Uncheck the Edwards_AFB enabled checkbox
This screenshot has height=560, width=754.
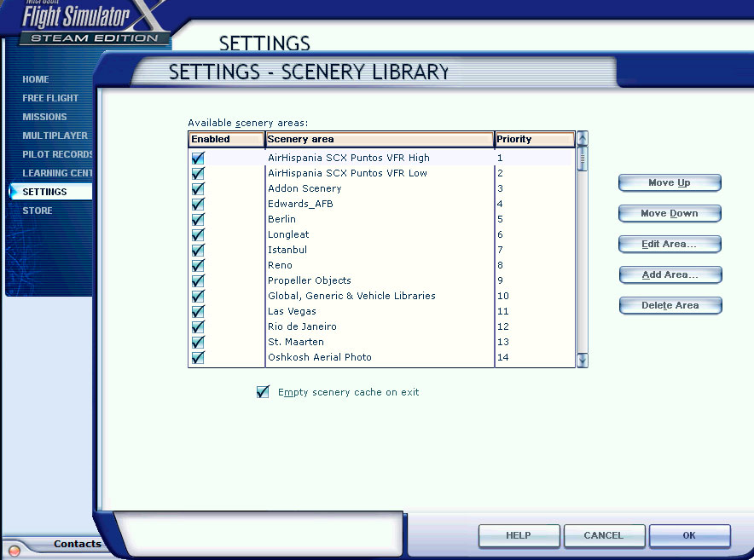(198, 204)
